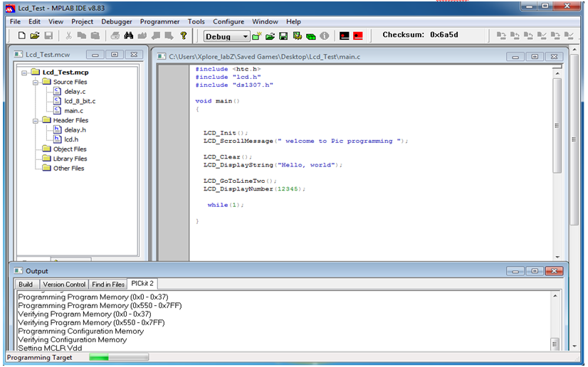Open the Help menu
Screen dimensions: 588x367
[x=293, y=22]
